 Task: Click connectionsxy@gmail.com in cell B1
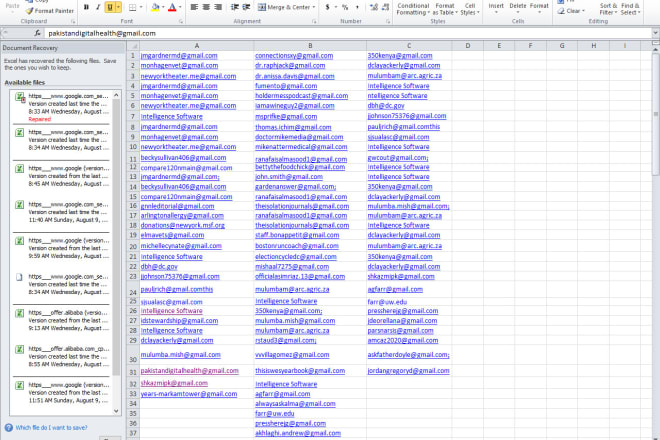[294, 56]
